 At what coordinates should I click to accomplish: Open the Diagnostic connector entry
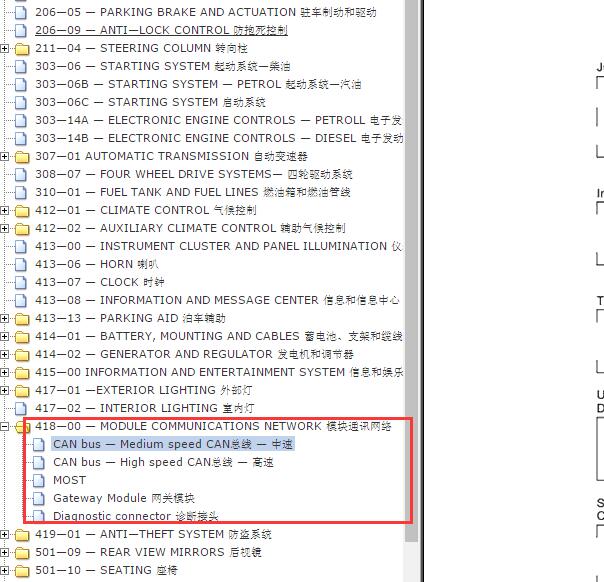(136, 516)
